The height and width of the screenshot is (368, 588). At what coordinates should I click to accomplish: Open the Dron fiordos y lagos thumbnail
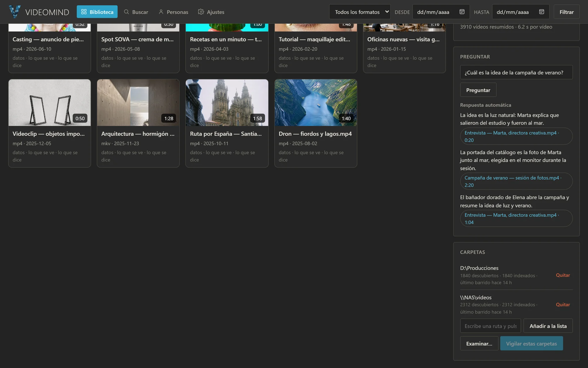[x=316, y=102]
